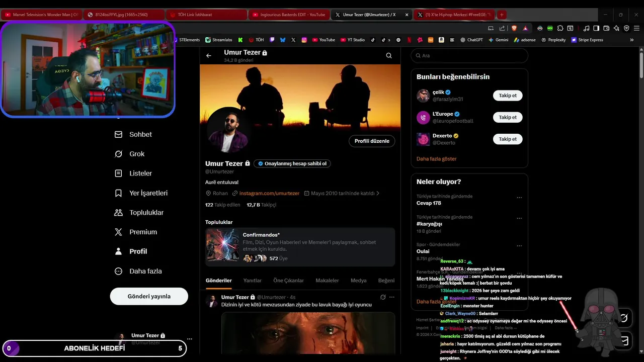This screenshot has height=362, width=644.
Task: Open the adsense bookmark
Action: tap(525, 40)
